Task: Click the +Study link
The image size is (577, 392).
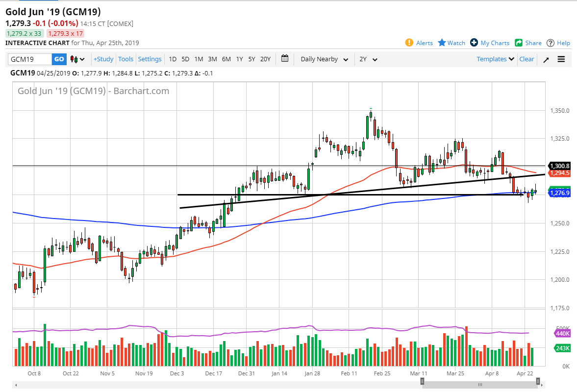Action: point(103,59)
